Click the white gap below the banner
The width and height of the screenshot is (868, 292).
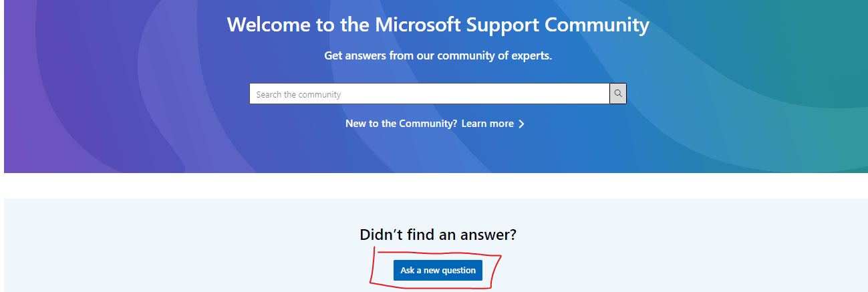pyautogui.click(x=434, y=186)
